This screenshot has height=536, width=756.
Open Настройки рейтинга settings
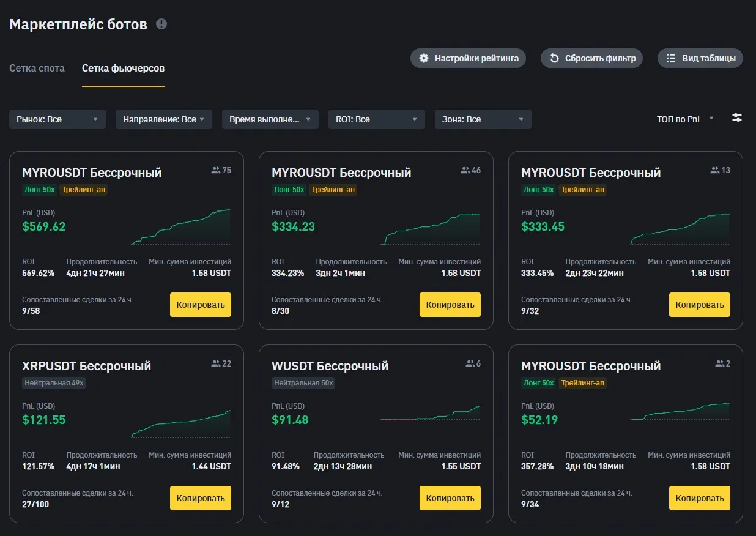[468, 58]
